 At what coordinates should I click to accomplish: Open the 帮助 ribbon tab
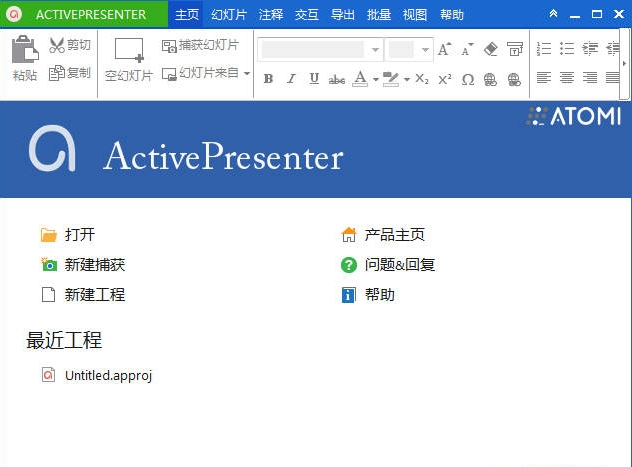tap(451, 15)
